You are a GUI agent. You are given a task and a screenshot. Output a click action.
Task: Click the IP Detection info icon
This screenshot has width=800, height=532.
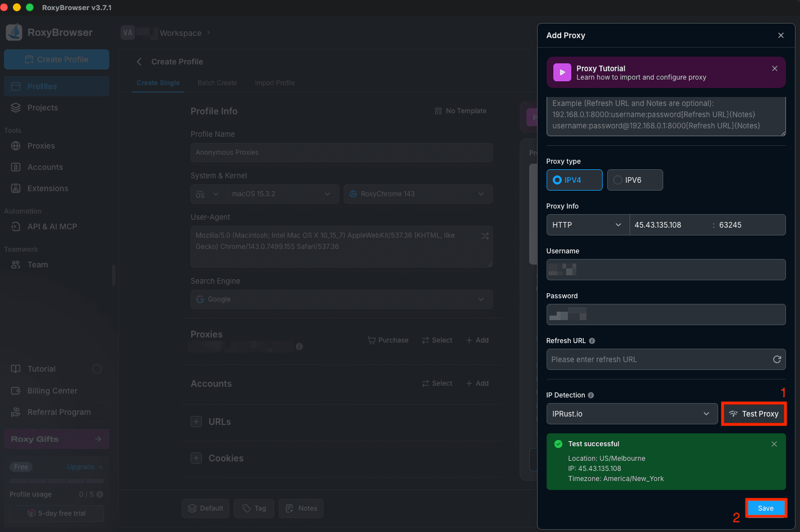(590, 395)
